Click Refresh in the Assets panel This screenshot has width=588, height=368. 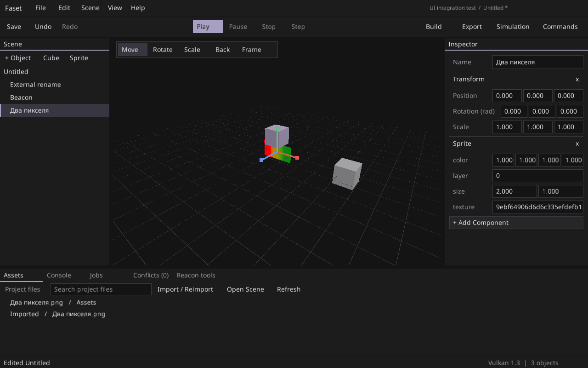point(288,289)
